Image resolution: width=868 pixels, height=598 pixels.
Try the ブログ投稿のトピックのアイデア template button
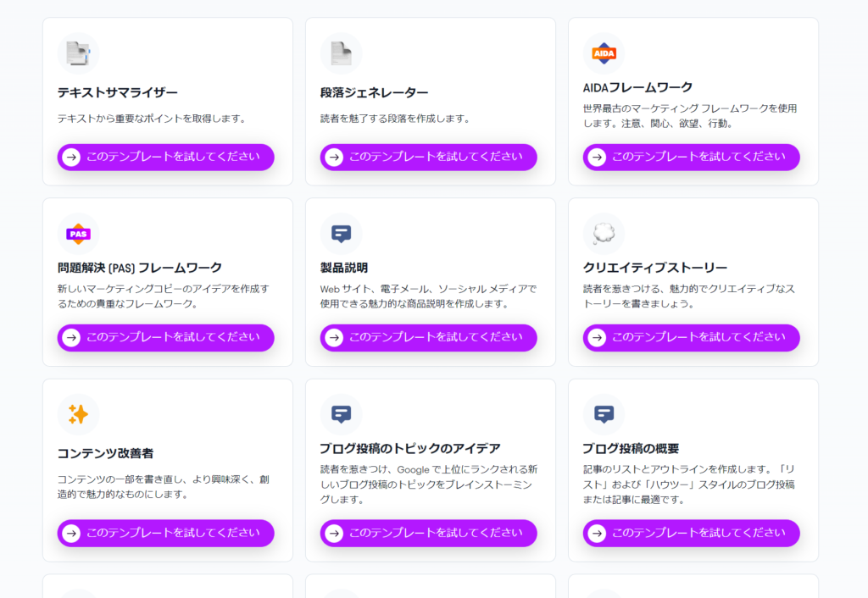coord(428,533)
